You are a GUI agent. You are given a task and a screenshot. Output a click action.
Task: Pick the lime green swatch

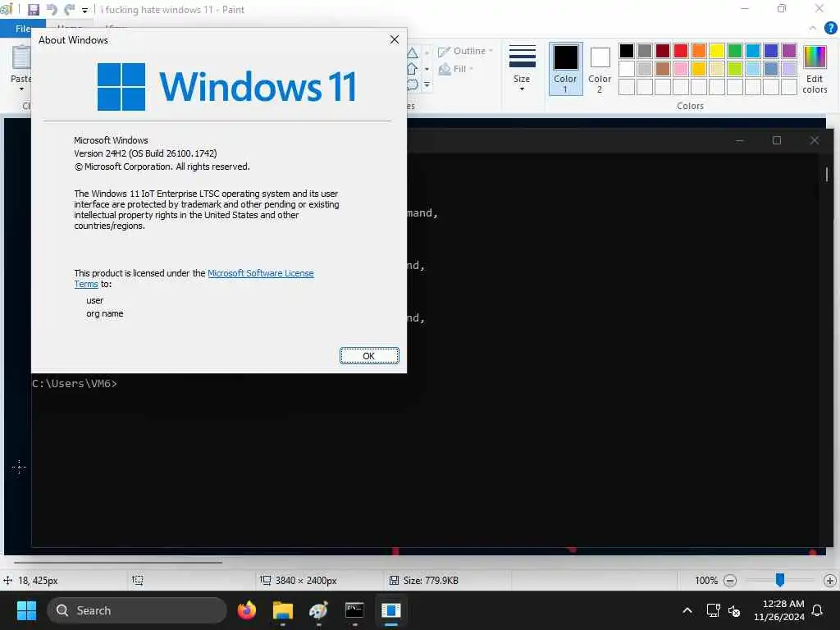coord(734,69)
